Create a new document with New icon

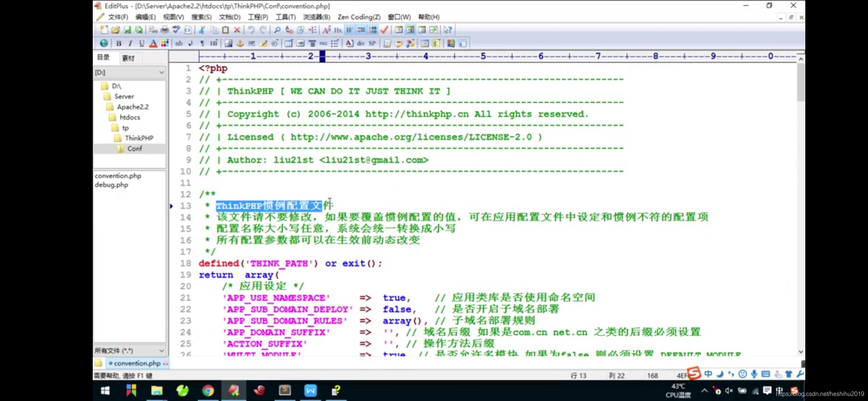[x=104, y=30]
